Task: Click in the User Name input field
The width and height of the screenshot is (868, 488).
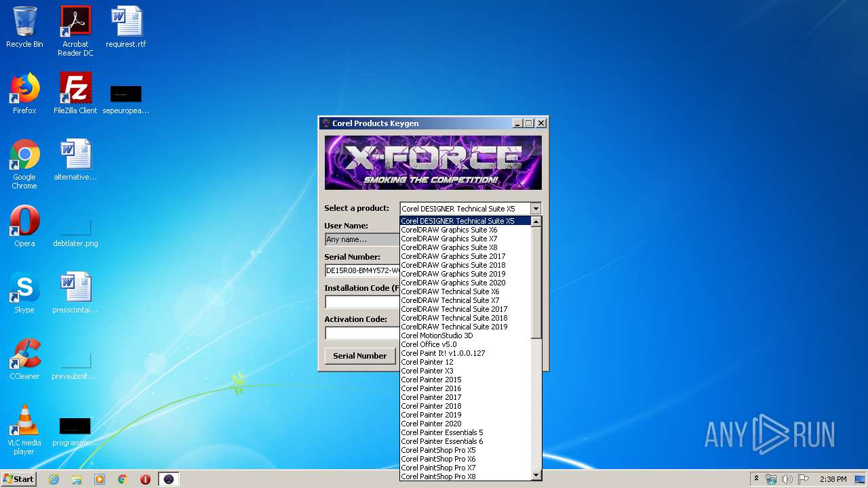Action: tap(362, 239)
